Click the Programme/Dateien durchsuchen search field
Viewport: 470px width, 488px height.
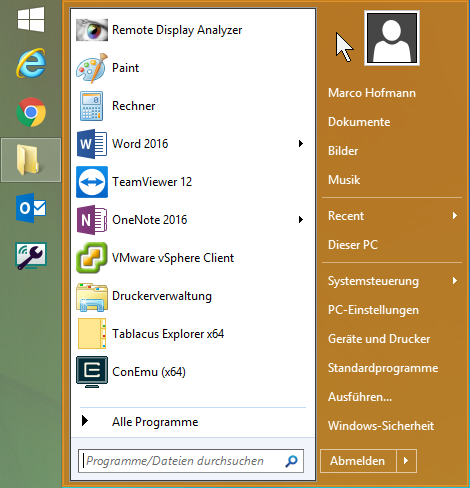(x=191, y=461)
